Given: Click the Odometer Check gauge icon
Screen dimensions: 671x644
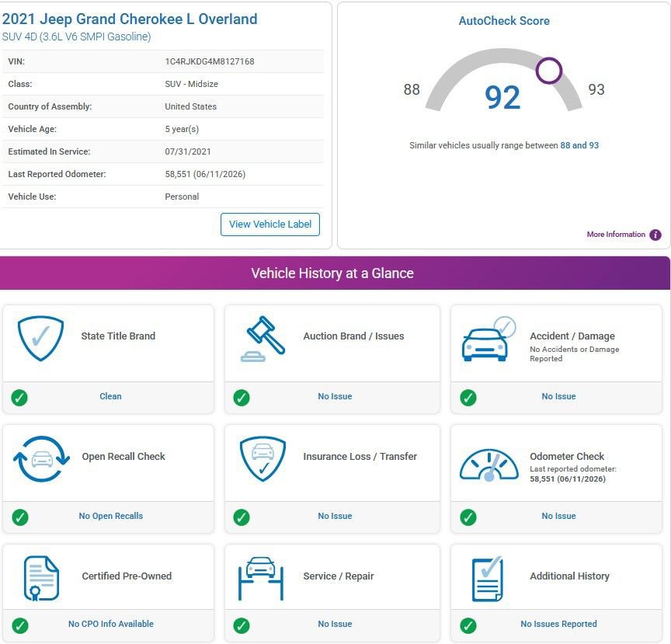Looking at the screenshot, I should click(x=488, y=465).
